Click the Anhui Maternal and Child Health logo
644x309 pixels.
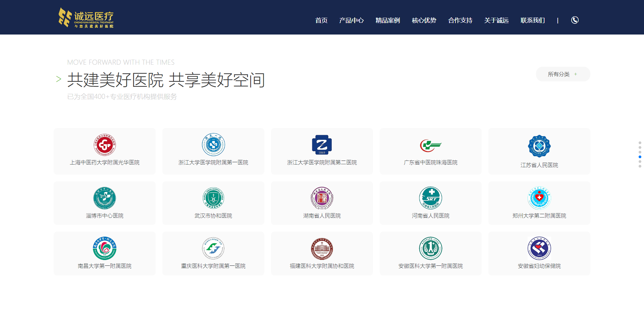[539, 248]
